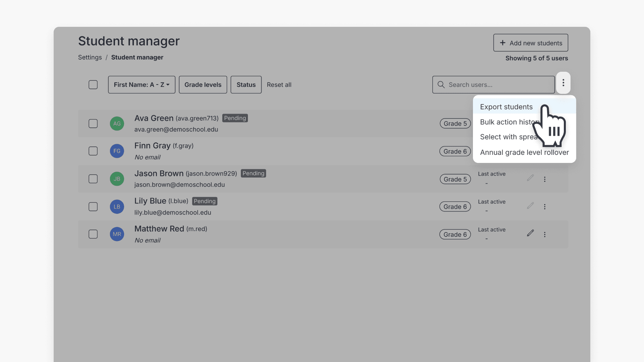Click the Add new students button

pyautogui.click(x=530, y=43)
